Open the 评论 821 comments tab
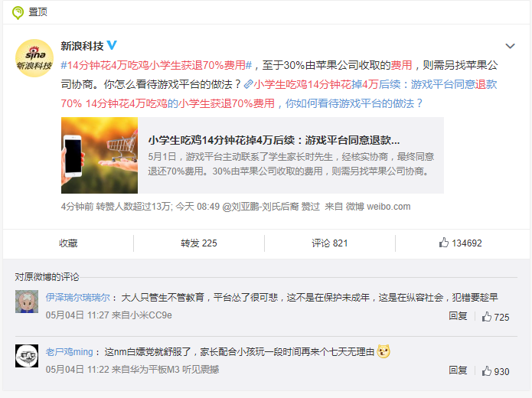Screen dimensions: 532x398 (x=330, y=243)
